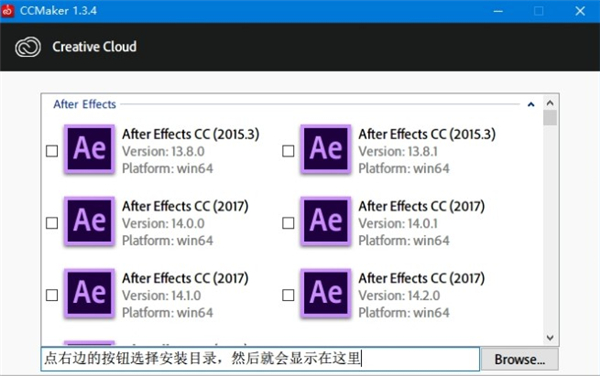This screenshot has width=600, height=376.
Task: Click the Creative Cloud logo icon
Action: (28, 47)
